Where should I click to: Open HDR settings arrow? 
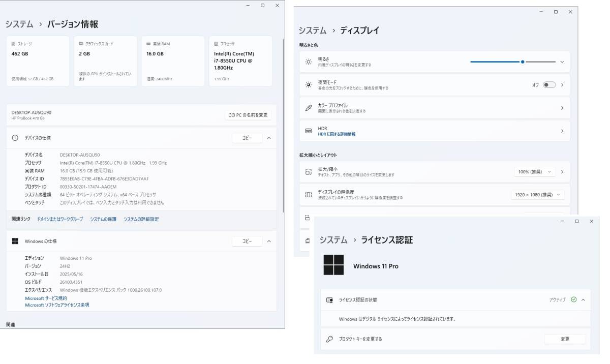coord(562,131)
